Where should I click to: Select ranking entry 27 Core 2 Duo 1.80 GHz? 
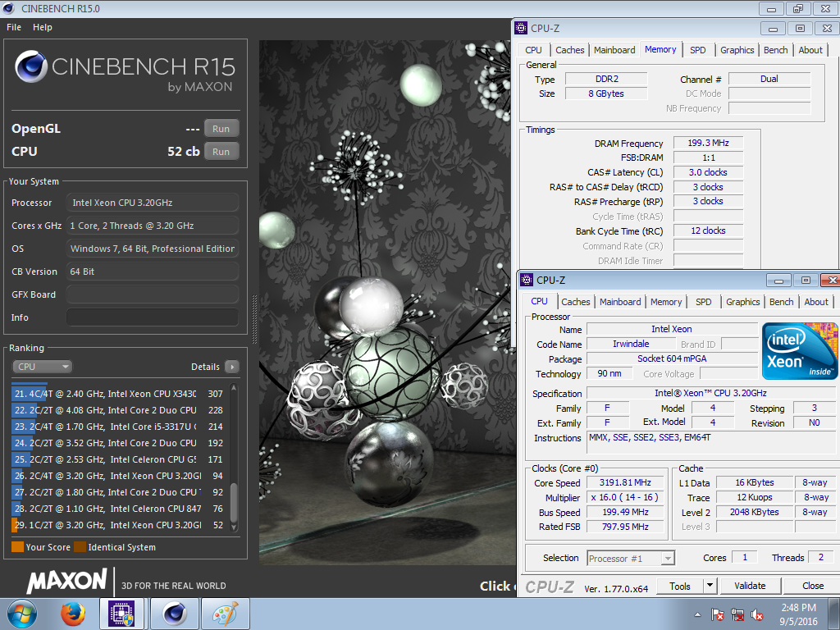click(118, 492)
